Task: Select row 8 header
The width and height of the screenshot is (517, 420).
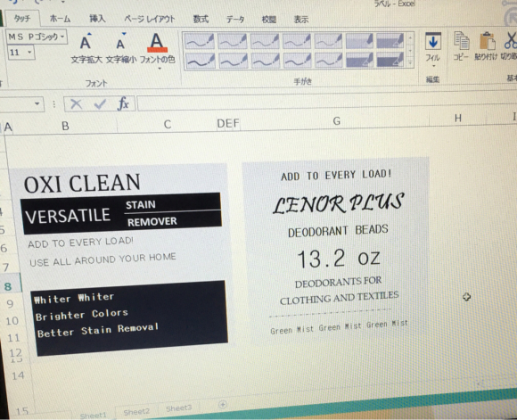Action: pos(8,287)
